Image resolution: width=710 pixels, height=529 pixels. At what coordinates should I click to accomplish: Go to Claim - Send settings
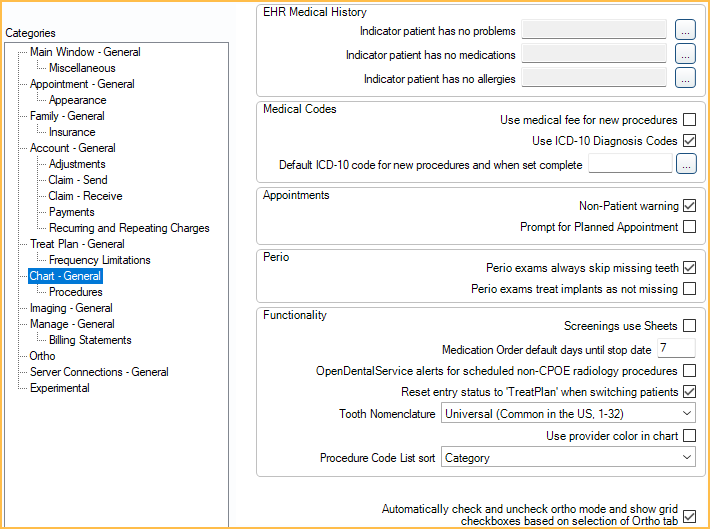point(78,180)
